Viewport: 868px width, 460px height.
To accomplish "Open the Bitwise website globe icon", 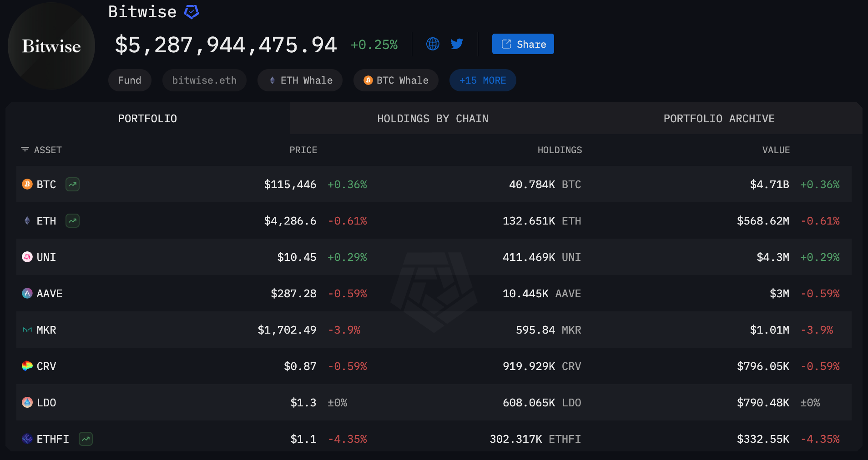I will coord(433,44).
